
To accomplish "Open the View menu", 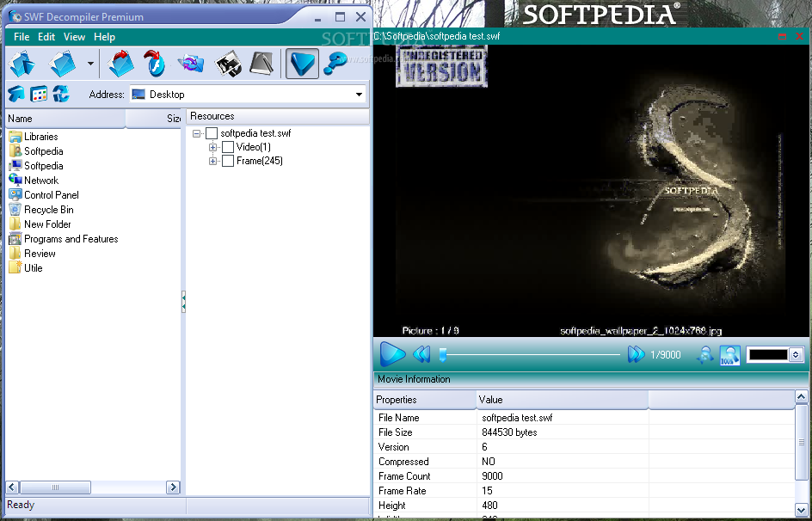I will tap(74, 37).
